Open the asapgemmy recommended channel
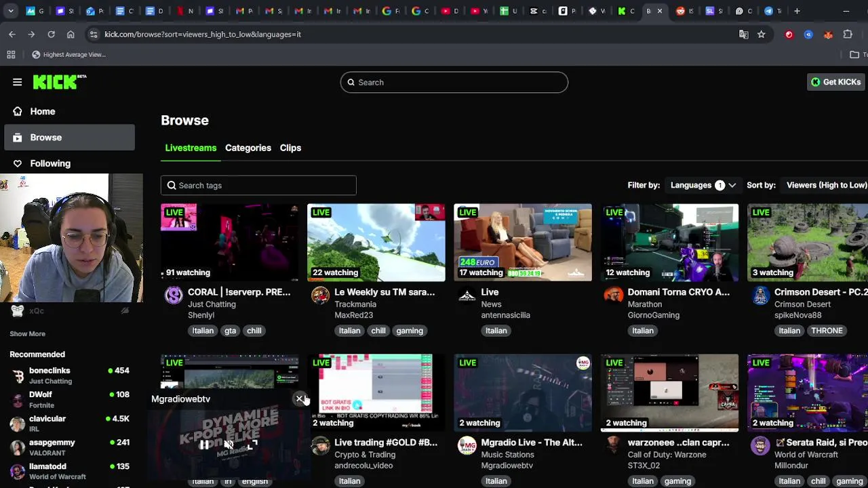Viewport: 868px width, 488px height. [x=69, y=447]
